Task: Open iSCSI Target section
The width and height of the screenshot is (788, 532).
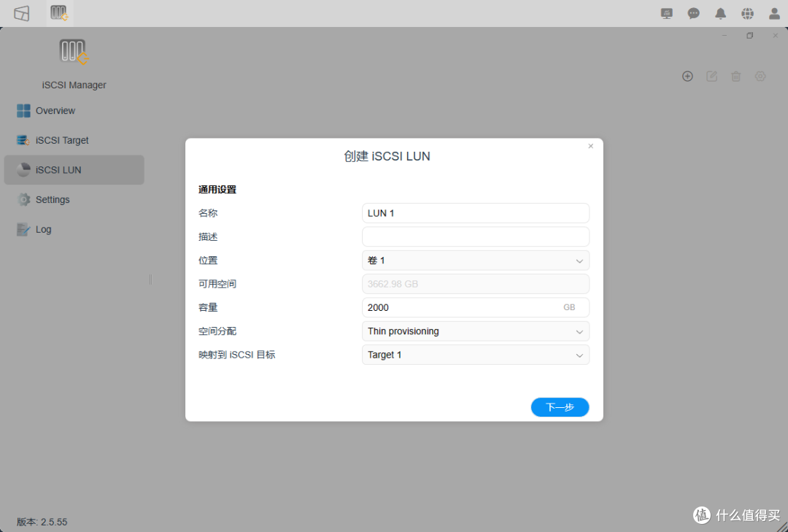Action: point(74,140)
